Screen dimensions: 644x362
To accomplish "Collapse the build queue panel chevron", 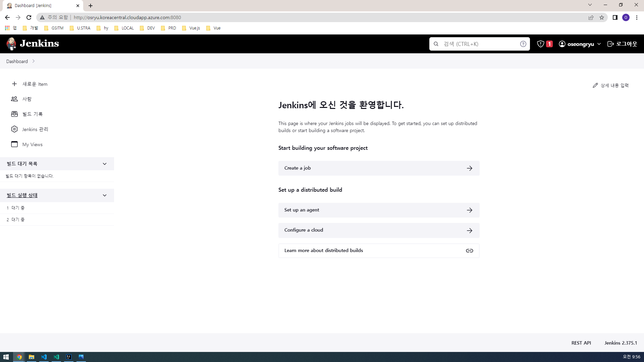I will pyautogui.click(x=105, y=164).
